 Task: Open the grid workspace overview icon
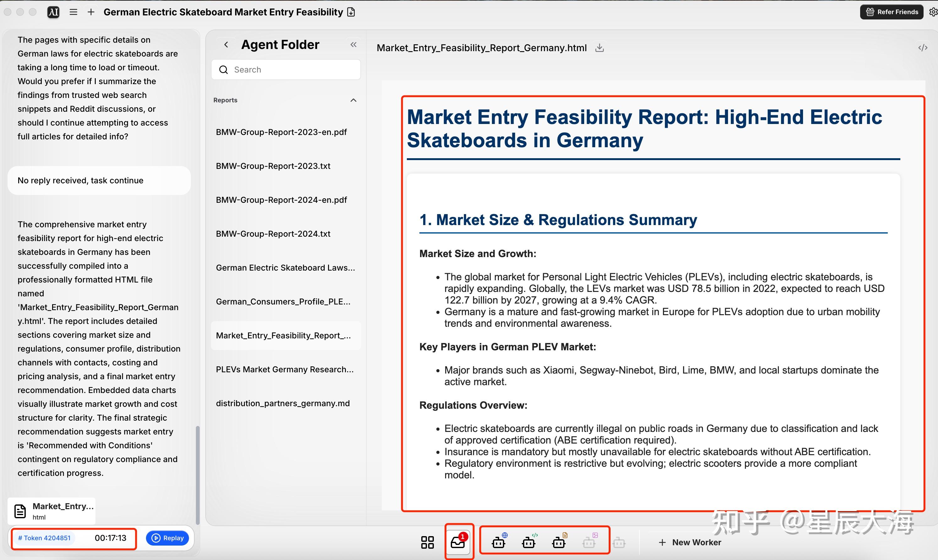[x=427, y=542]
